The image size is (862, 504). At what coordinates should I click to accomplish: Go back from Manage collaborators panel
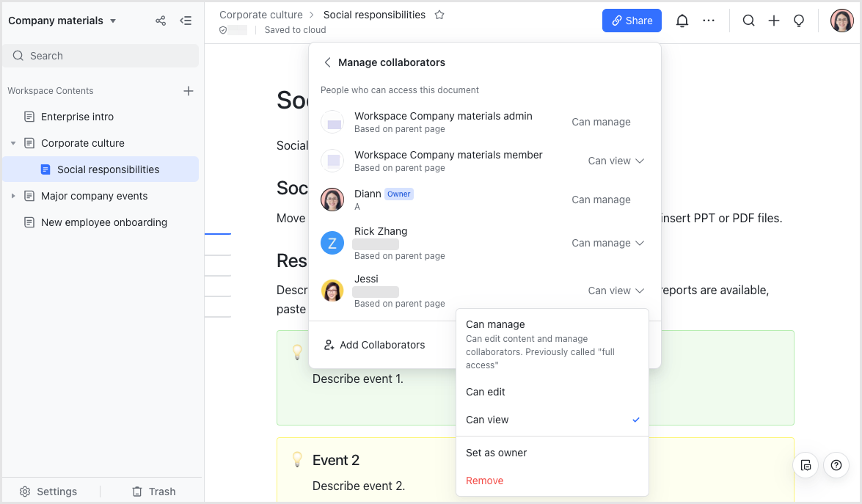(x=327, y=62)
